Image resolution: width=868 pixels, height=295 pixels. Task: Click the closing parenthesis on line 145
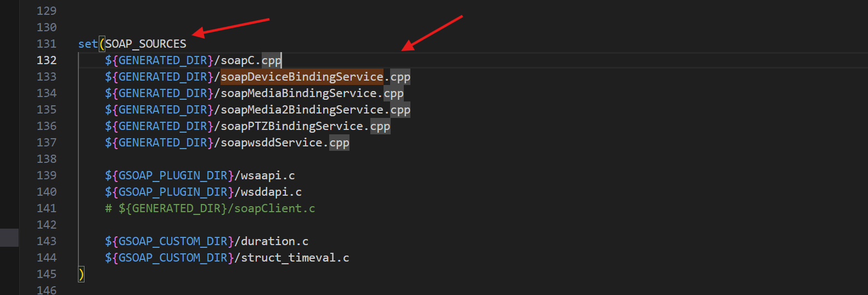tap(81, 274)
